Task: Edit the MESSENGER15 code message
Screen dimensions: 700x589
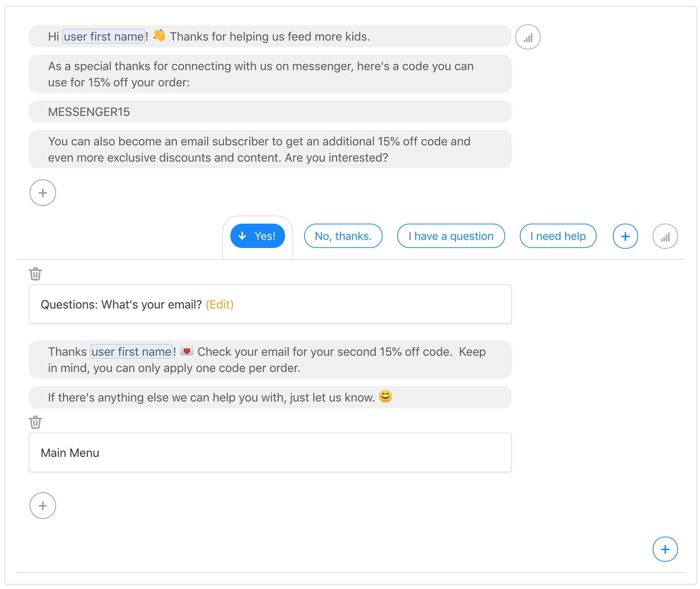Action: tap(270, 111)
